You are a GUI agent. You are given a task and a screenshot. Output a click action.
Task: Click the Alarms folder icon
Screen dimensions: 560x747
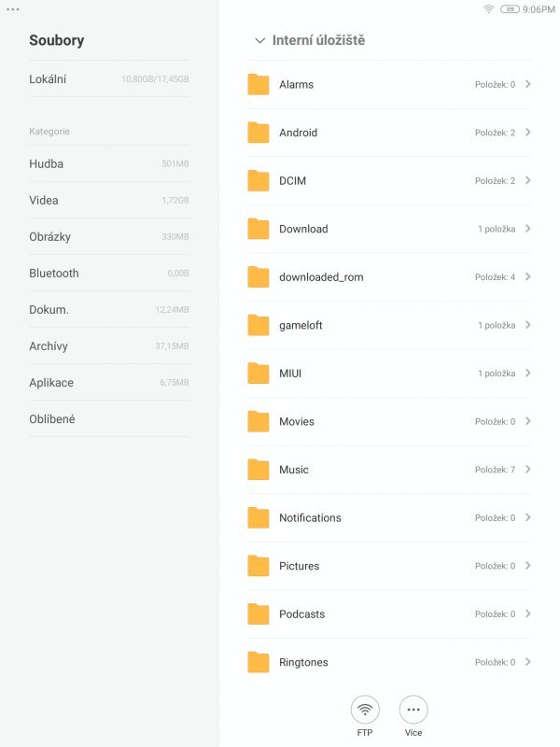pos(257,84)
